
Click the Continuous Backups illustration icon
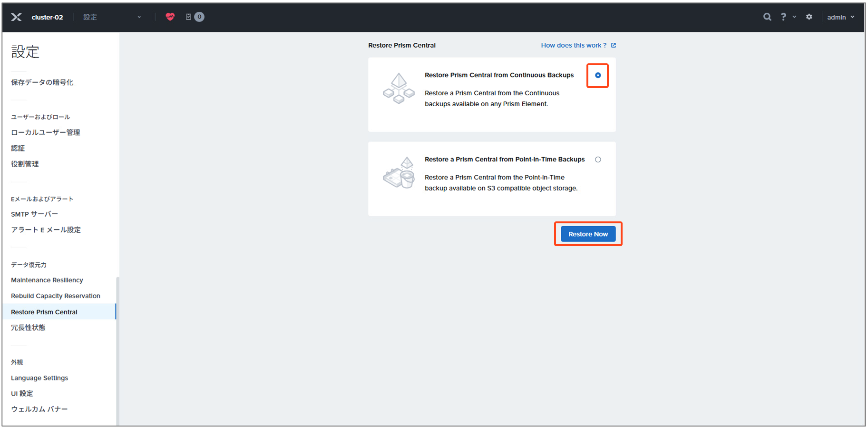(x=399, y=88)
